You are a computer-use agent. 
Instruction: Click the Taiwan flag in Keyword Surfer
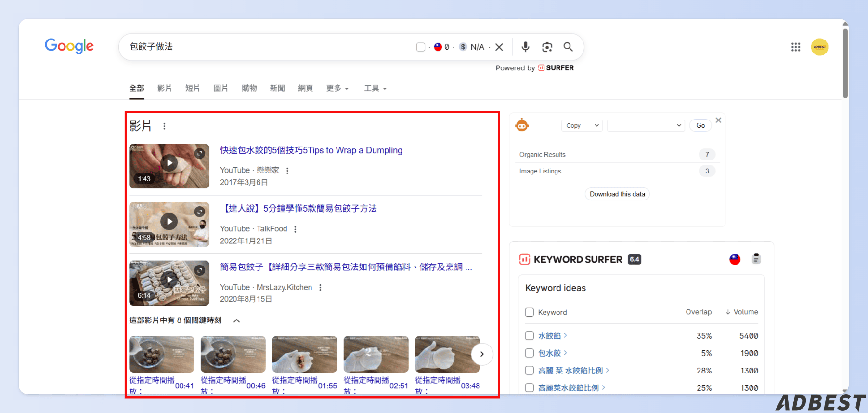[x=735, y=259]
